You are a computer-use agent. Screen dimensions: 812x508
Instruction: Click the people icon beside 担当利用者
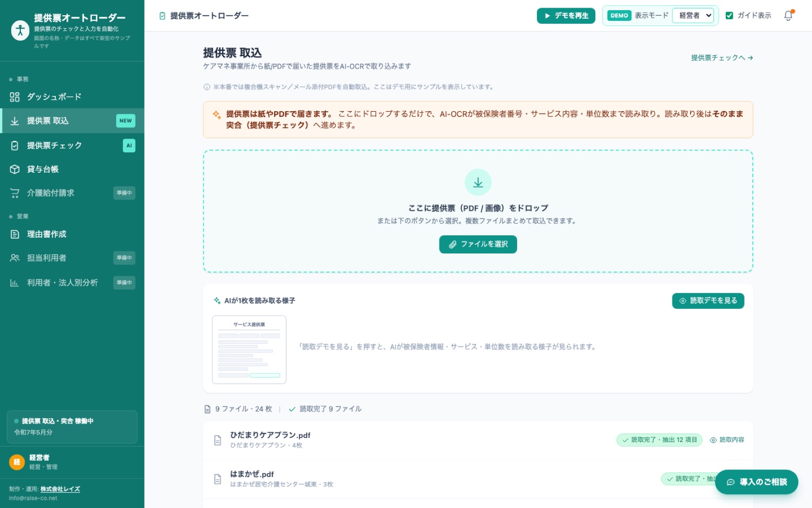pos(15,258)
